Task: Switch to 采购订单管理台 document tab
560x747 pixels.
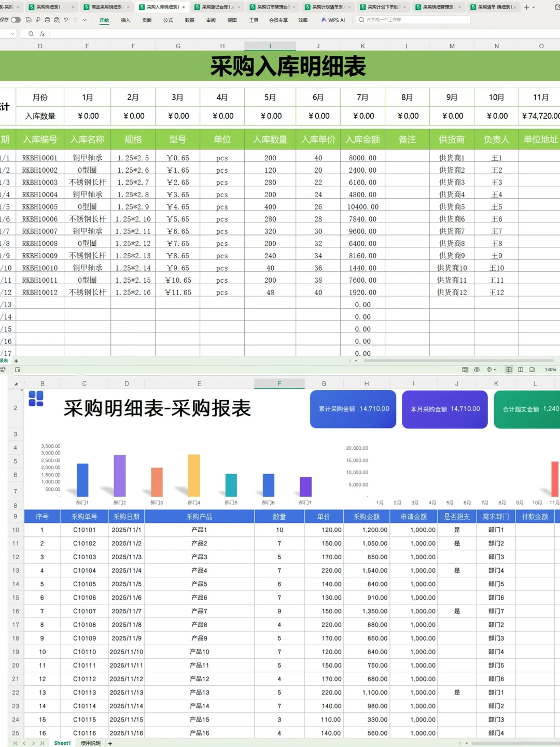Action: click(x=273, y=7)
